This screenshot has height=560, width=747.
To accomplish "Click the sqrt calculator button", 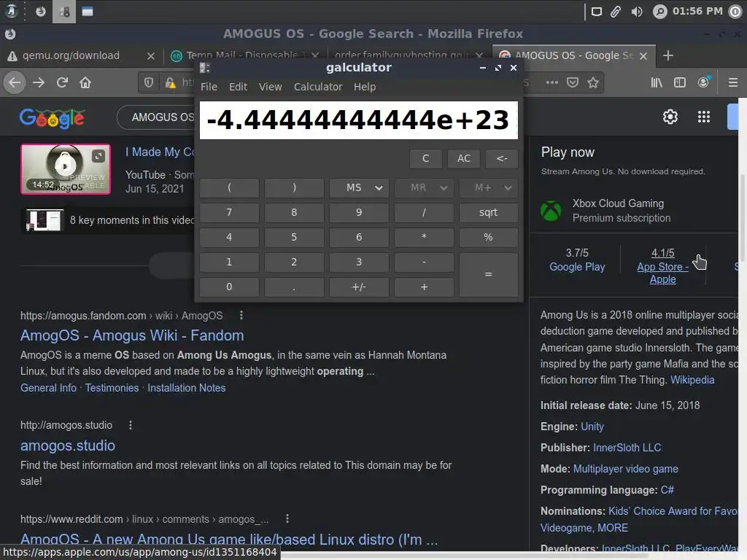I will pos(488,212).
